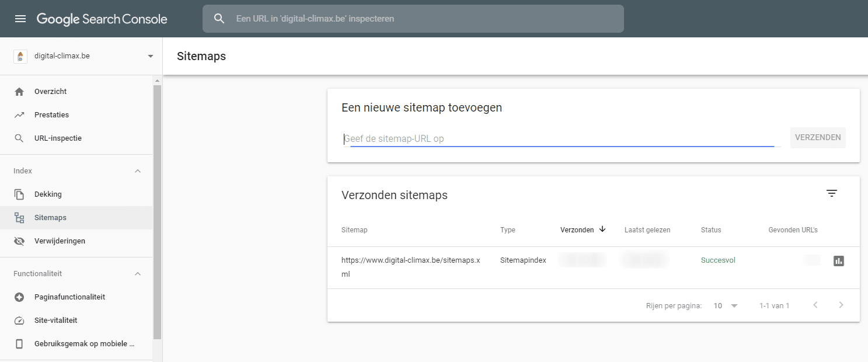Click the previous page arrow
This screenshot has width=868, height=362.
click(815, 305)
